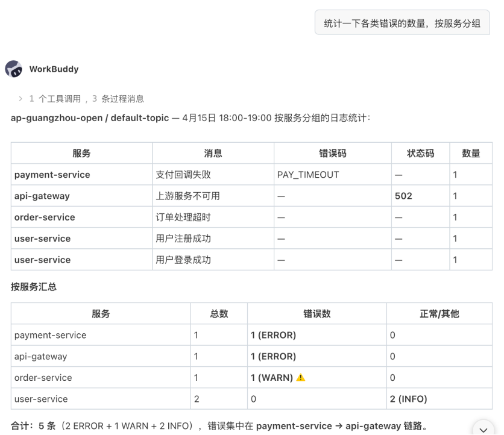The width and height of the screenshot is (504, 435).
Task: Select the user message bubble about error counts
Action: (x=402, y=22)
